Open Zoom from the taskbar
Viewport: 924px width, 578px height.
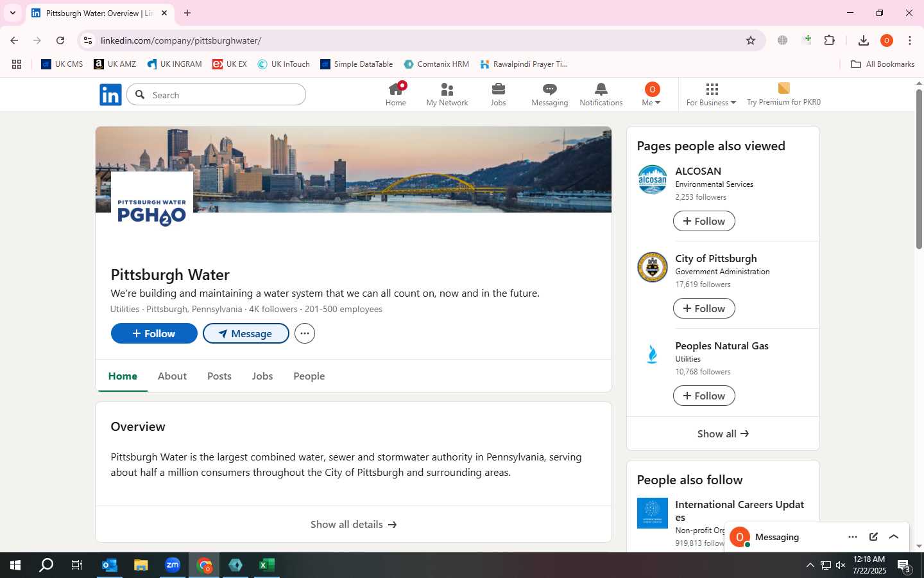(x=173, y=565)
